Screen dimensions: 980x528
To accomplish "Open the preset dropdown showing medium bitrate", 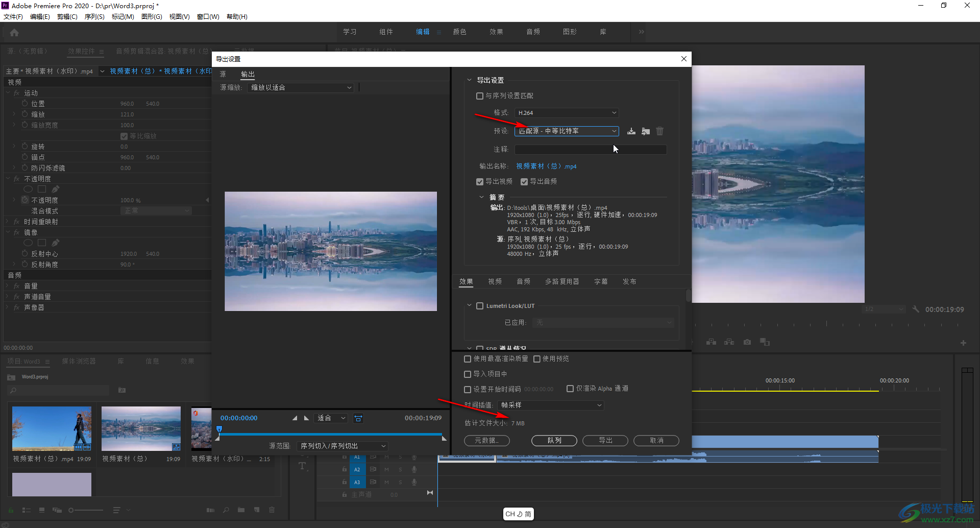I will pyautogui.click(x=567, y=131).
